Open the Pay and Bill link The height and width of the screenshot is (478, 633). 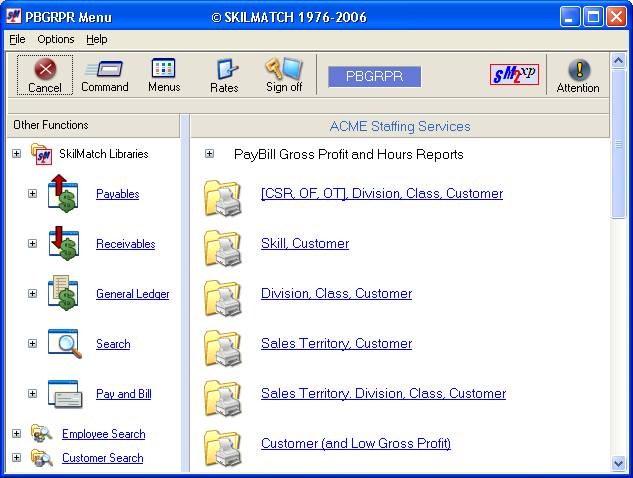[124, 394]
